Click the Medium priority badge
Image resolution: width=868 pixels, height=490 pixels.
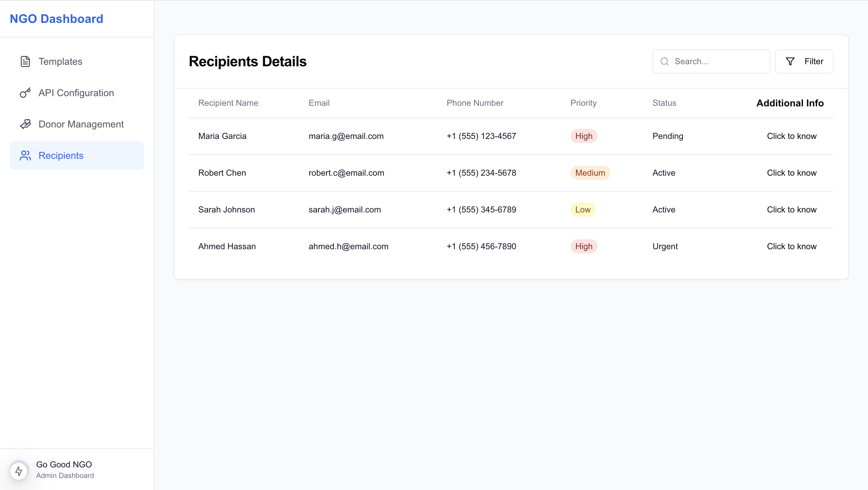(x=590, y=173)
